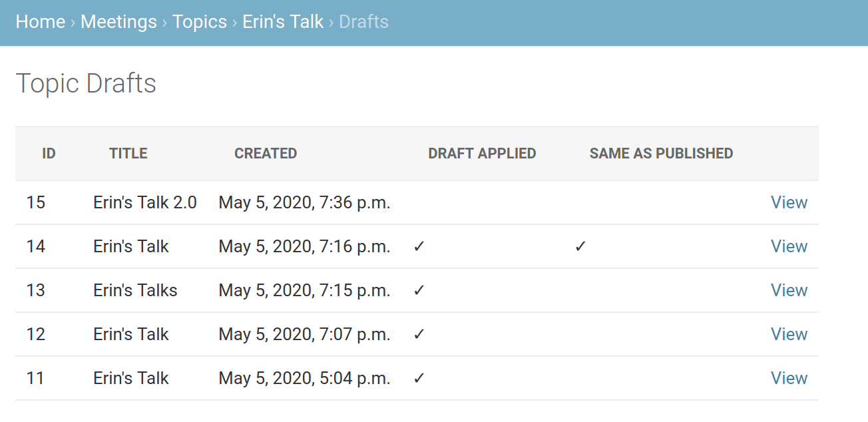View draft 14 created 7:16 p.m.
Screen dimensions: 868x422
[789, 246]
